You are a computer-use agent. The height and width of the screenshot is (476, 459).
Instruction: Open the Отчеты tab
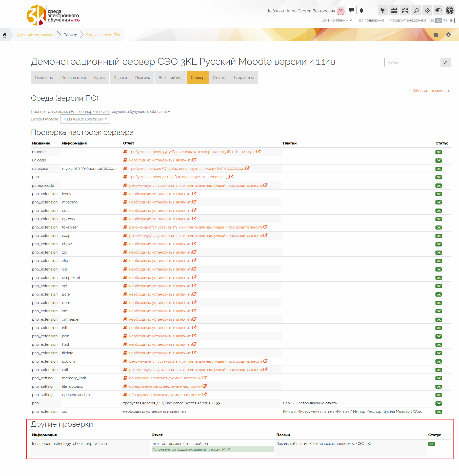pos(219,78)
